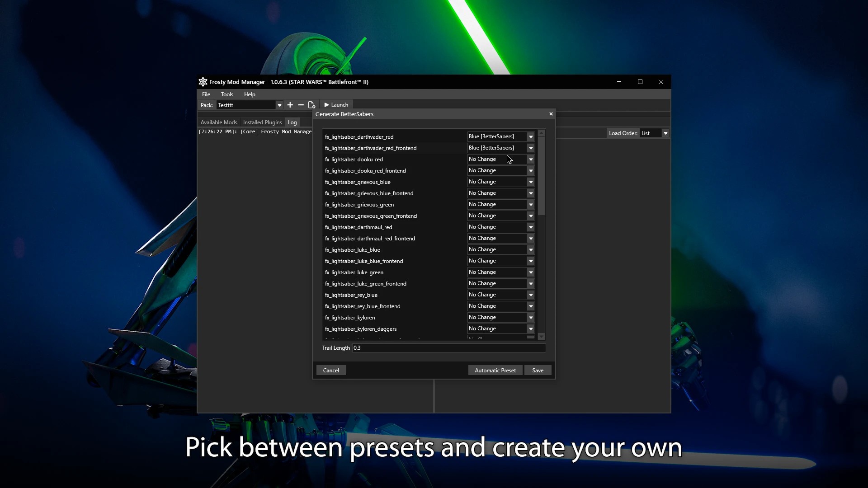Click the pack file settings icon
This screenshot has height=488, width=868.
point(311,105)
